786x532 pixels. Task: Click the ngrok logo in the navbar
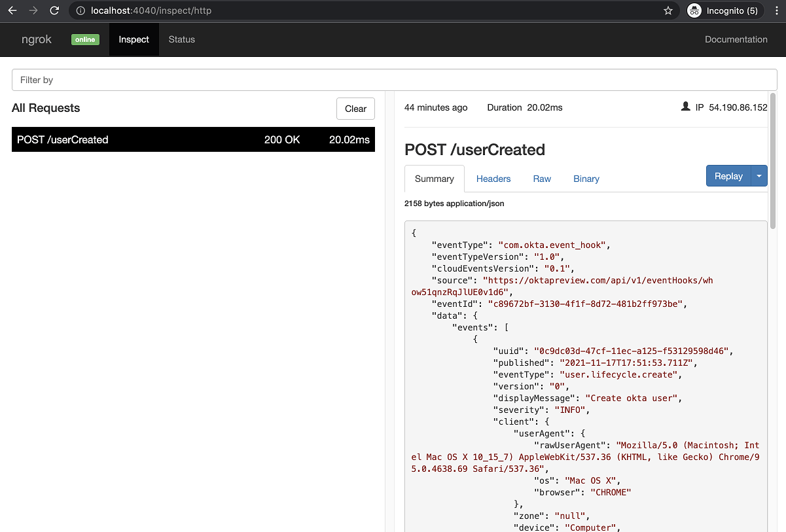point(36,39)
